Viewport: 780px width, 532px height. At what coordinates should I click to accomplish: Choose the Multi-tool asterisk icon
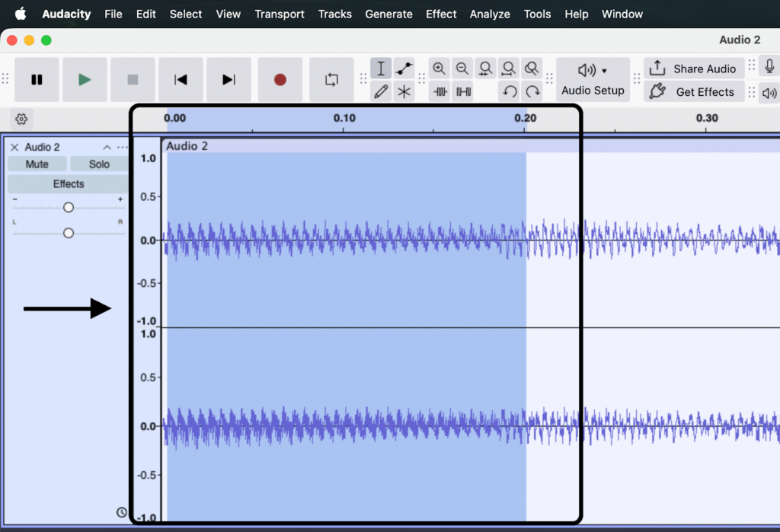coord(404,92)
